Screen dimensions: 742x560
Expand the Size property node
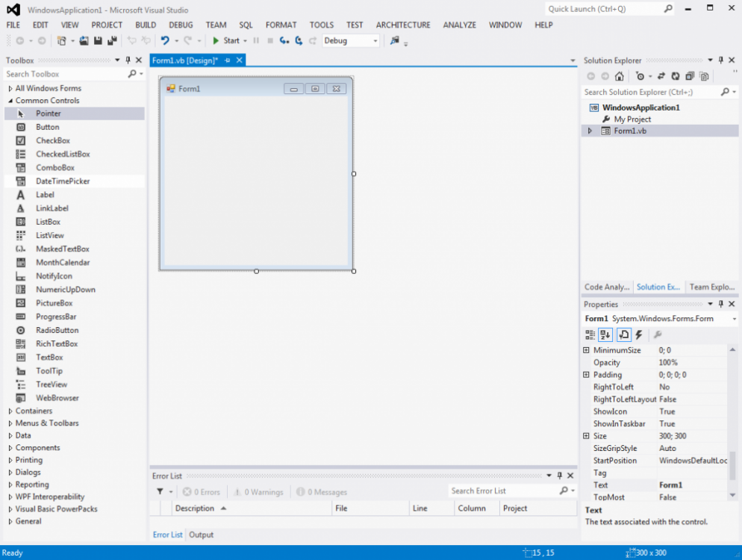point(586,436)
